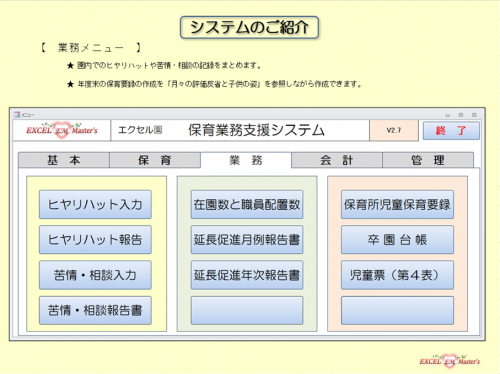
Task: Select the 業務 tab
Action: [x=246, y=160]
